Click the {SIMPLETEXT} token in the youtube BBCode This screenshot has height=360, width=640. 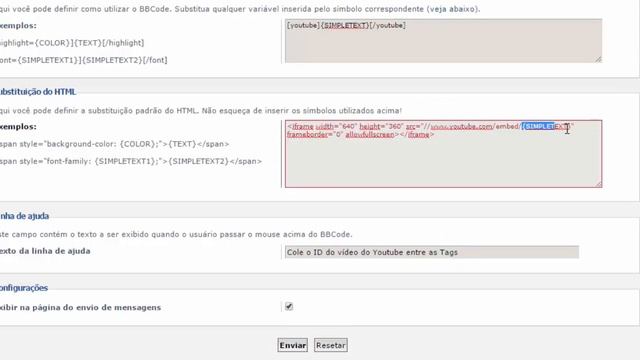point(345,25)
